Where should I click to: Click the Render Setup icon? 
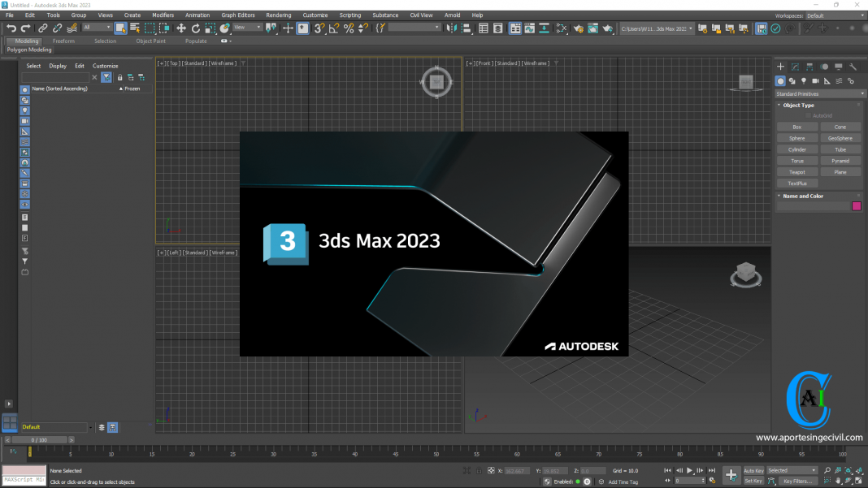(x=579, y=29)
